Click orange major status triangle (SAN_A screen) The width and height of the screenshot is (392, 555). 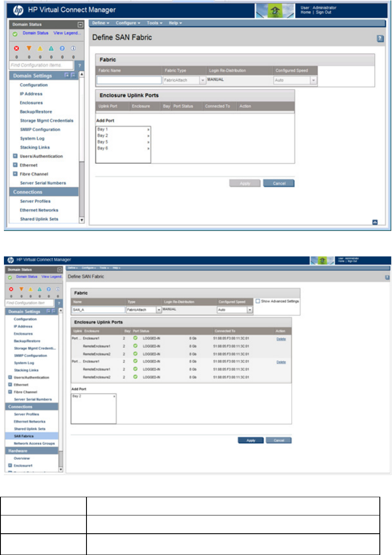point(20,289)
